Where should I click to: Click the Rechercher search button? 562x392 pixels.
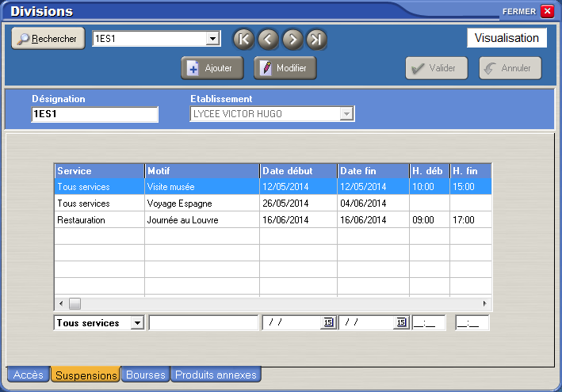click(48, 38)
